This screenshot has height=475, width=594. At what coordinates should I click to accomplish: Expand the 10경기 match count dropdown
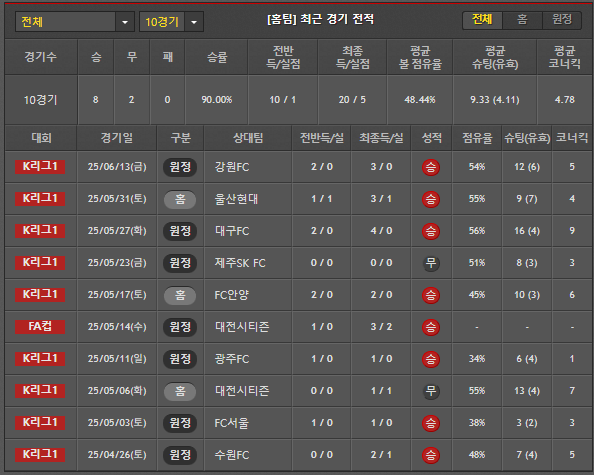(194, 22)
